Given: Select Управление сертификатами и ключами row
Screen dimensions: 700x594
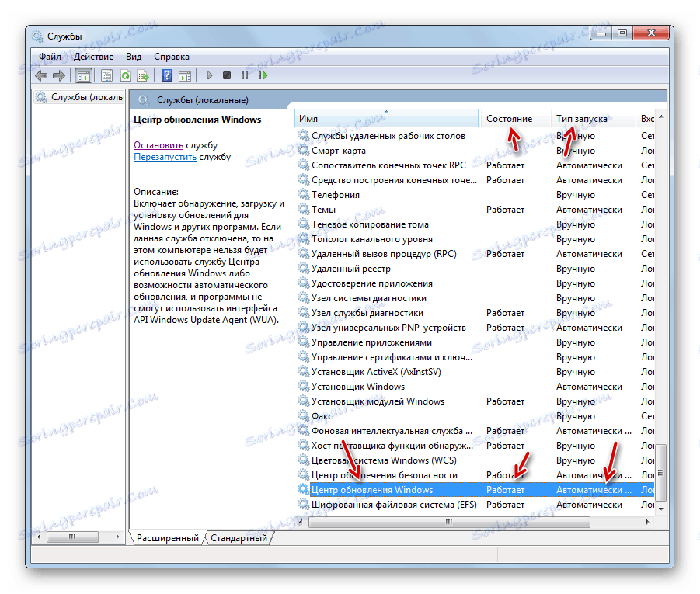Looking at the screenshot, I should pos(475,357).
